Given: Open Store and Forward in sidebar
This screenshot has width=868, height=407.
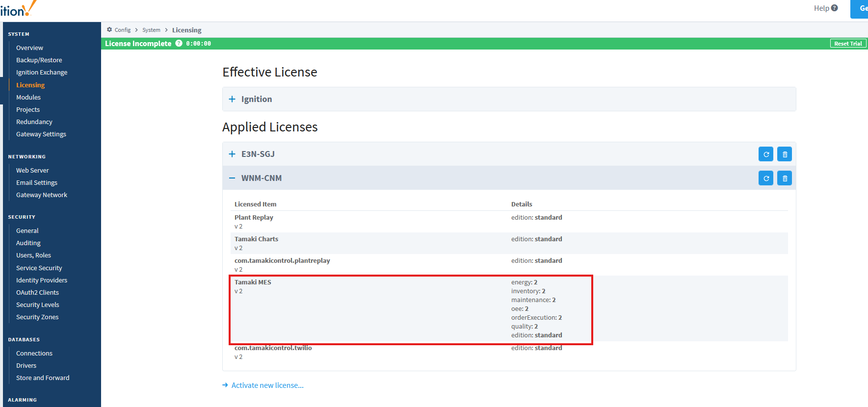Looking at the screenshot, I should pos(43,378).
